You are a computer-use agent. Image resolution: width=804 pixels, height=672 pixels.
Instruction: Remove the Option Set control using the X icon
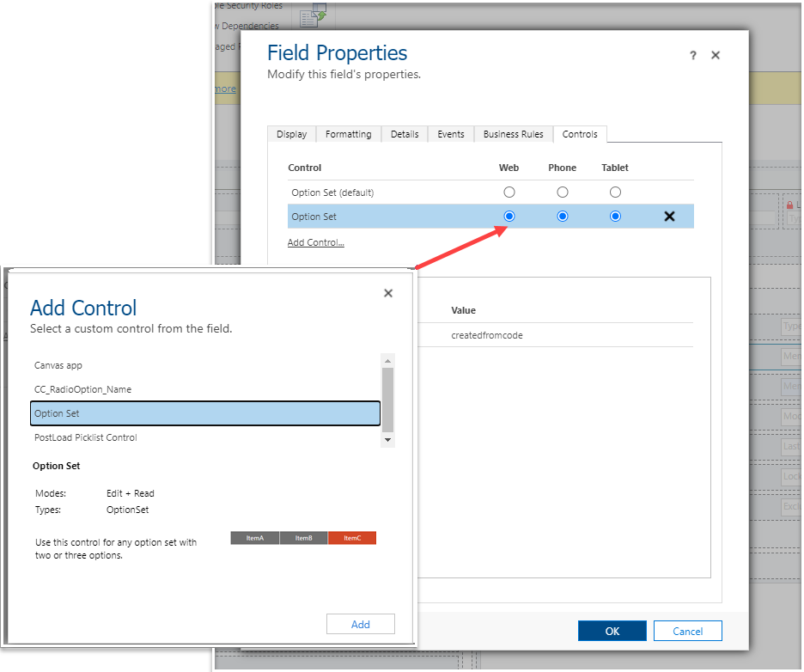(x=669, y=216)
